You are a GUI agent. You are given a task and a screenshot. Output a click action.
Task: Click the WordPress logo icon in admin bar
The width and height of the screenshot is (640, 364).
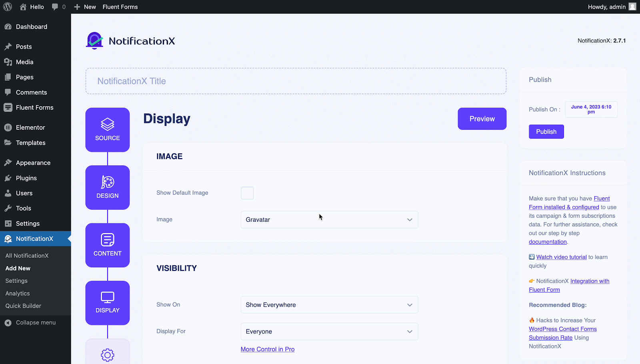8,7
